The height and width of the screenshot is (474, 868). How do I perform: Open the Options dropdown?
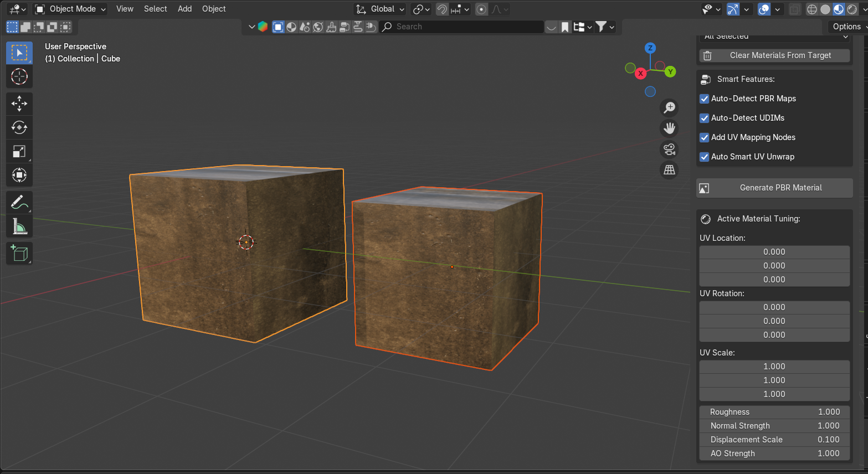847,27
